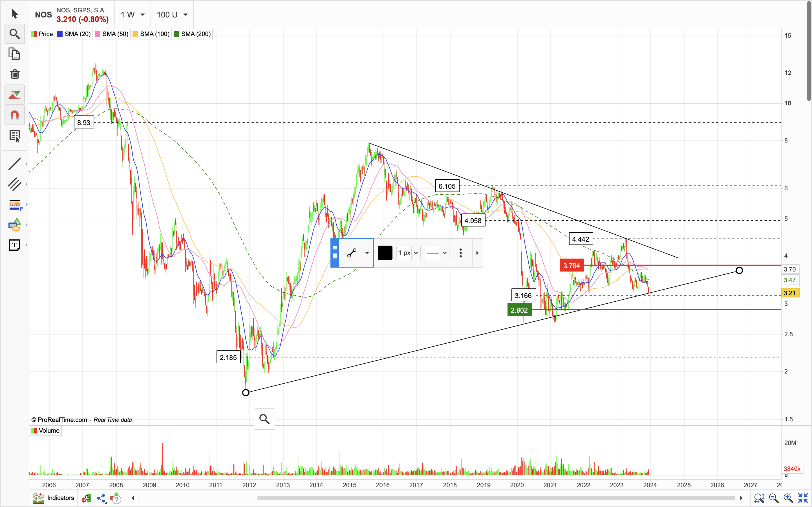Screen dimensions: 812x507
Task: Open the shapes drawing tool
Action: [14, 225]
